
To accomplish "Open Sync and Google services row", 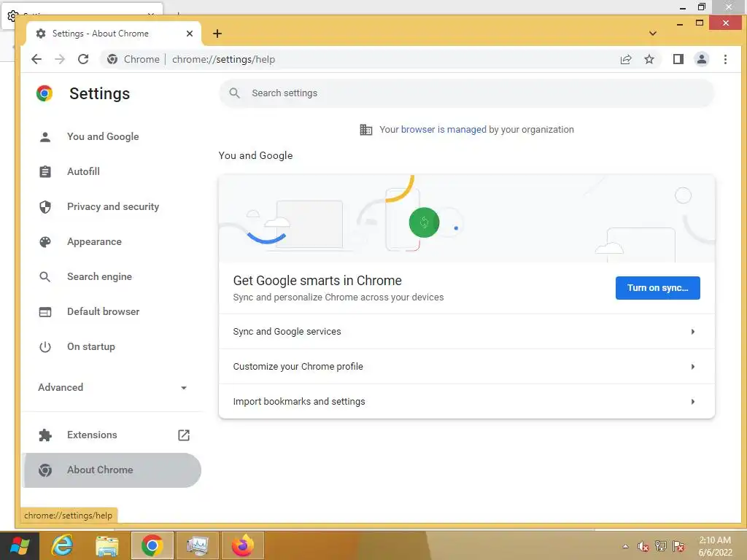I will (x=466, y=332).
